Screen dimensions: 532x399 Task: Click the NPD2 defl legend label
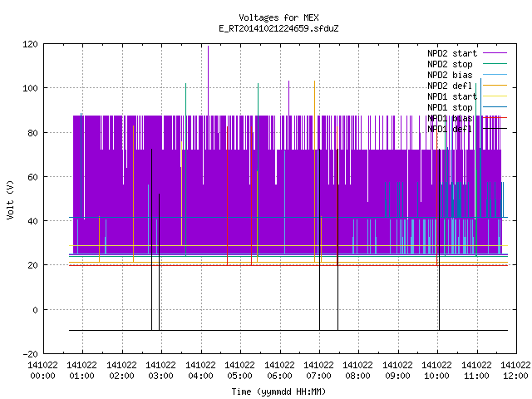[450, 86]
